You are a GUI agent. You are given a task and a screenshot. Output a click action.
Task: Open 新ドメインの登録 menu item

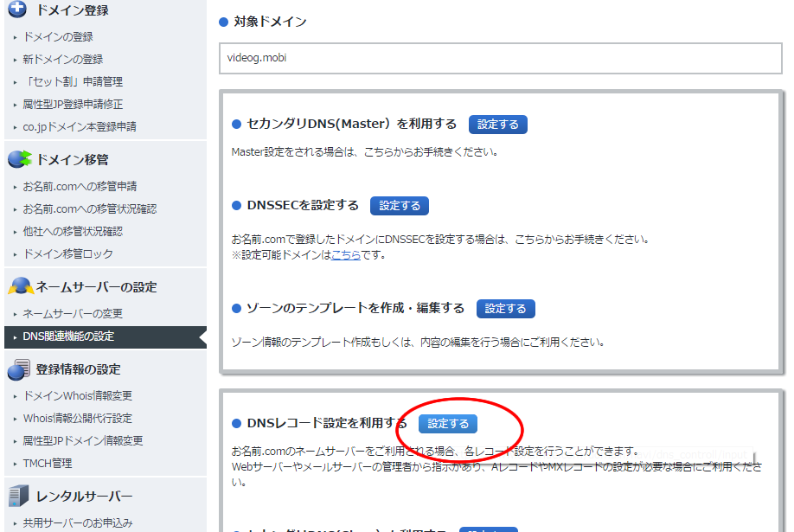tap(63, 60)
